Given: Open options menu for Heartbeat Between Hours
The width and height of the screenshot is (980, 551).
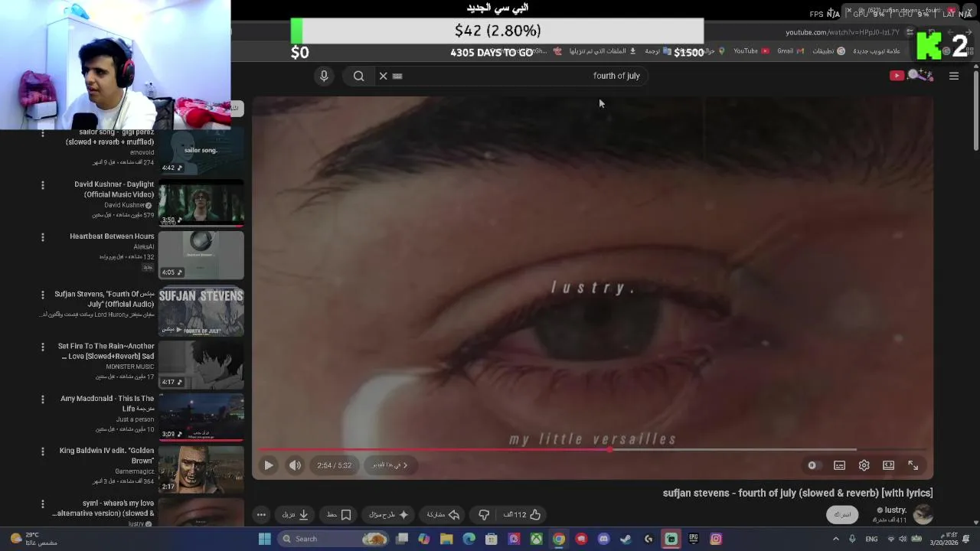Looking at the screenshot, I should [43, 237].
